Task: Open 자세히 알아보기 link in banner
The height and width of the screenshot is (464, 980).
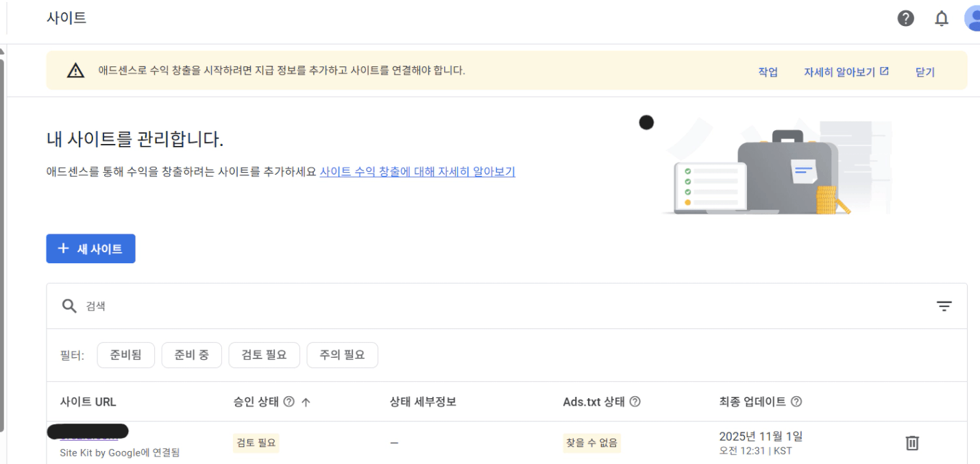Action: click(x=846, y=71)
